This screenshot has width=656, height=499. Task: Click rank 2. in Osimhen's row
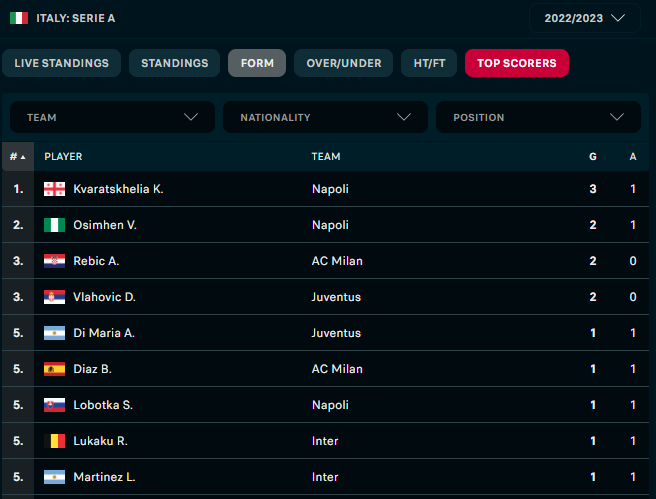click(x=18, y=225)
